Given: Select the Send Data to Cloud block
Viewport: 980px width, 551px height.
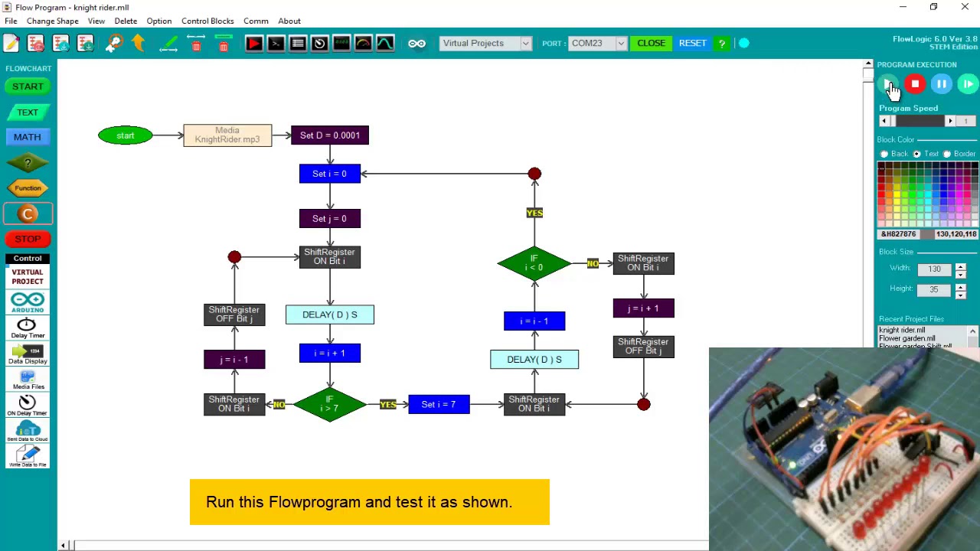Looking at the screenshot, I should (x=28, y=432).
